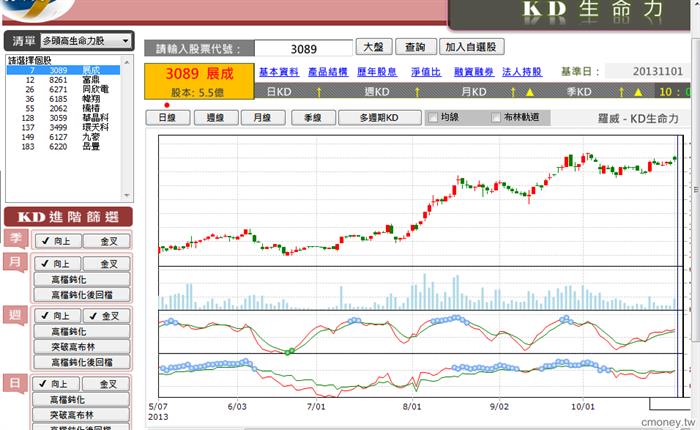Click the 3089 展成 stock title box
This screenshot has height=430, width=700.
(199, 81)
